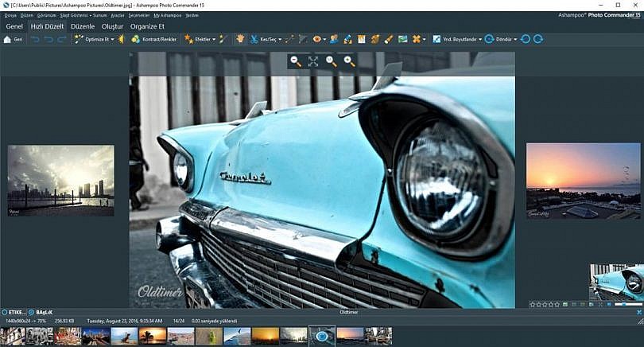Click the Kontrast/Renkler color balls icon
Image resolution: width=644 pixels, height=347 pixels.
[135, 39]
